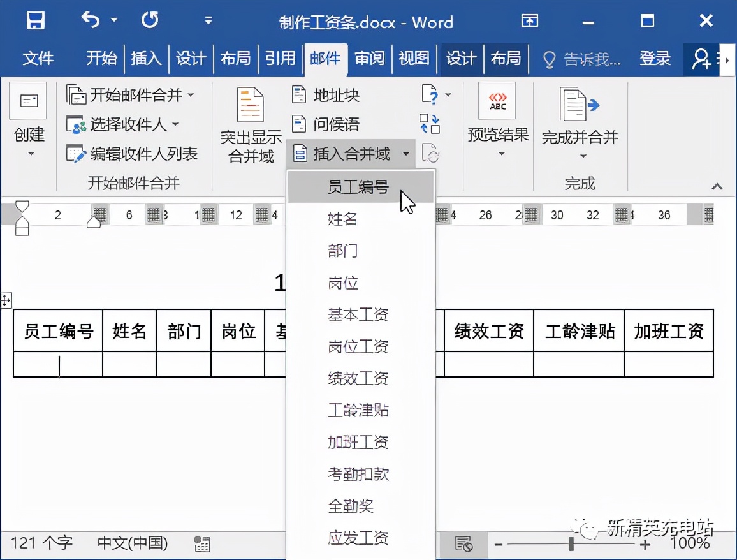Click the Save icon in Quick Access toolbar

tap(36, 20)
